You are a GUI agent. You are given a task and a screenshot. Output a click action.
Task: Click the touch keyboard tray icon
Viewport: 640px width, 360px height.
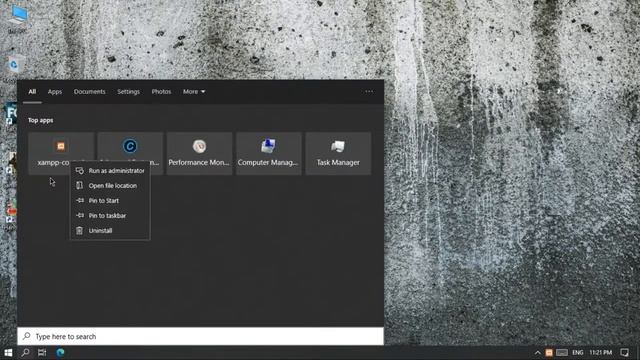coord(562,353)
